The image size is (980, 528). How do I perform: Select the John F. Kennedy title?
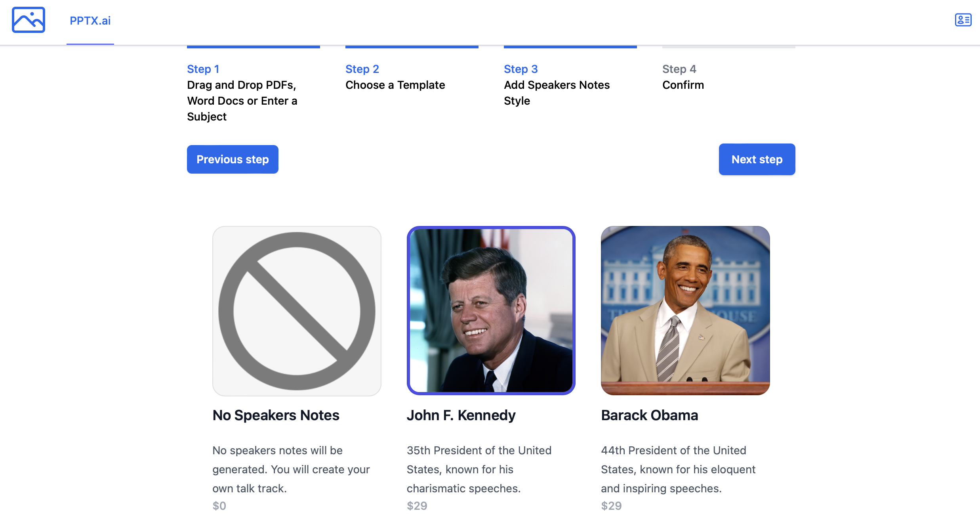pos(461,415)
